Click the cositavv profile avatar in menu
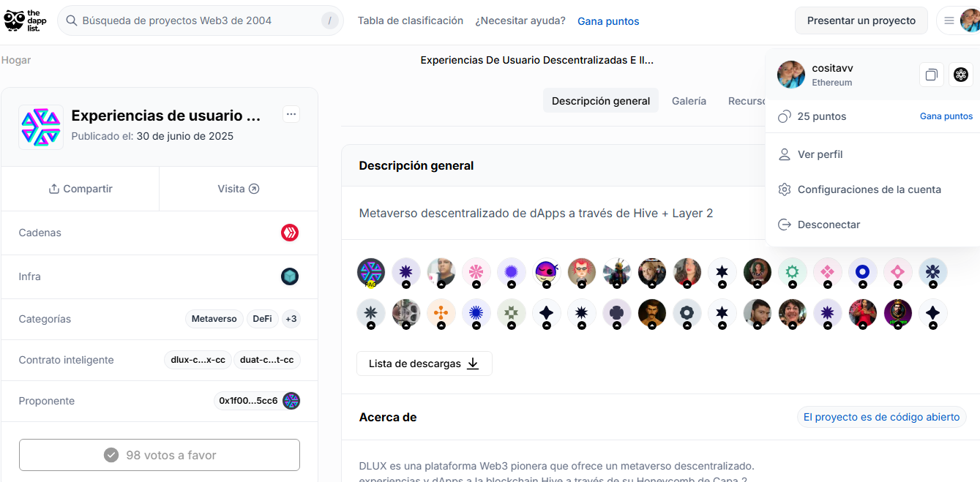 pyautogui.click(x=791, y=75)
